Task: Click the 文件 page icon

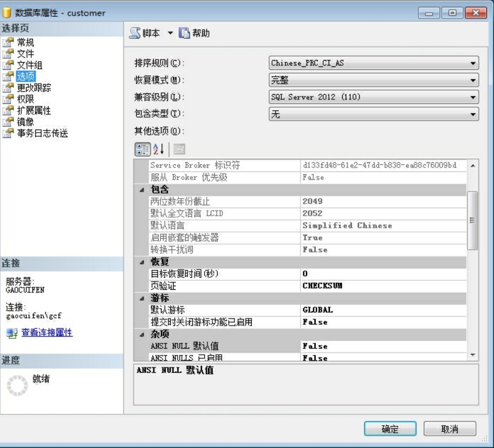Action: point(8,53)
